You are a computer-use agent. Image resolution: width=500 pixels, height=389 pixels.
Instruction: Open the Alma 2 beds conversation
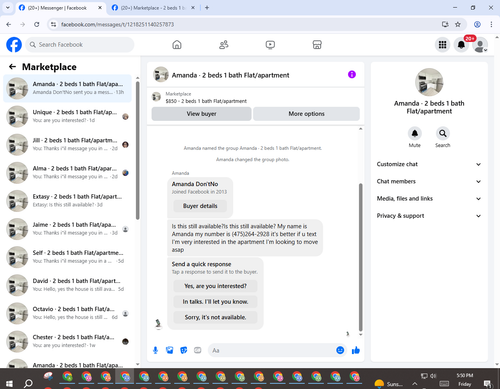click(67, 173)
